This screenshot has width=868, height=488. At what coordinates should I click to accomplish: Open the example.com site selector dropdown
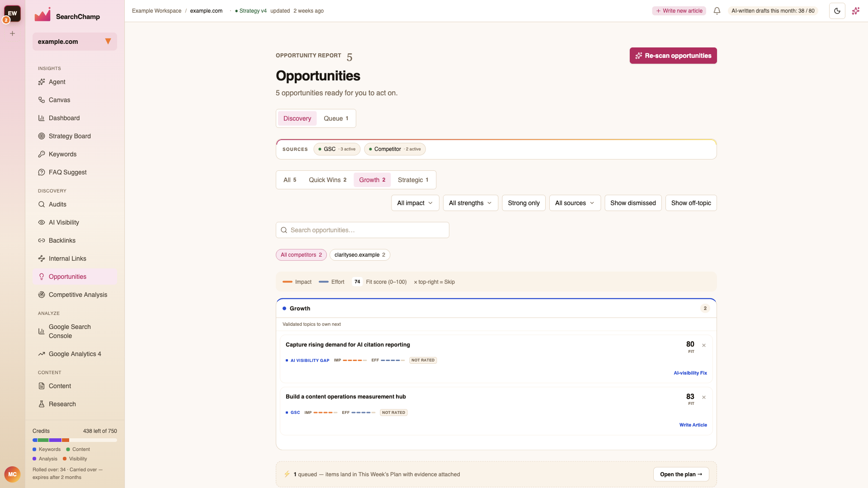75,42
